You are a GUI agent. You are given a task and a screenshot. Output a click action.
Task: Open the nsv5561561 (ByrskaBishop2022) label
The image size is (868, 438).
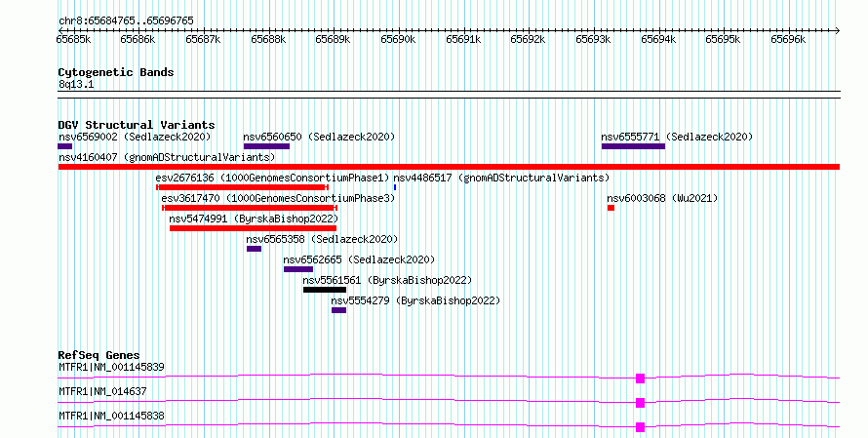[x=387, y=280]
